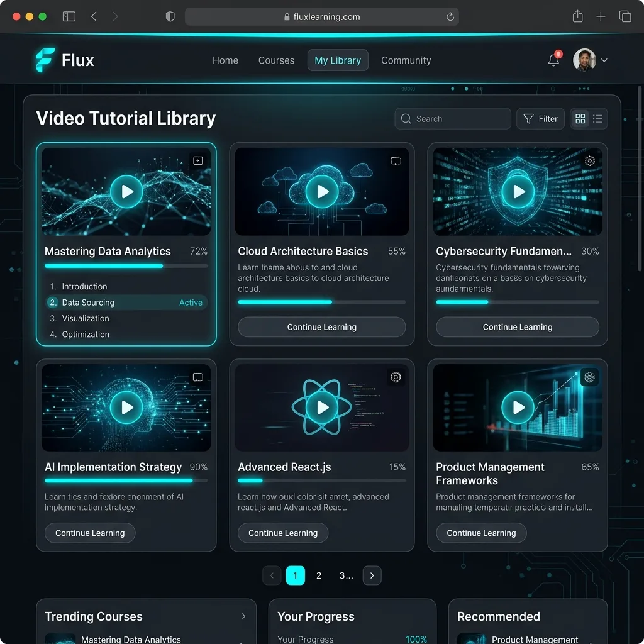Click the page vertical scrollbar
This screenshot has width=644, height=644.
click(x=639, y=179)
